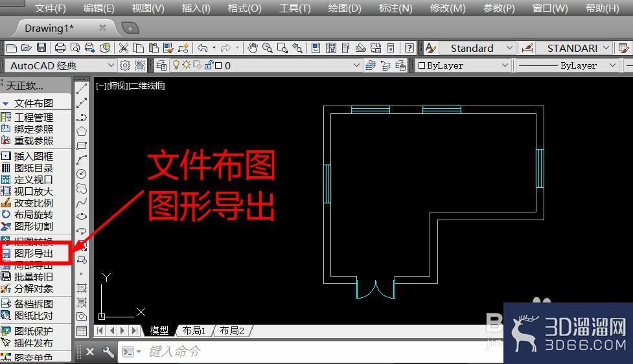
Task: Create a new drawing with the New icon
Action: coord(12,48)
